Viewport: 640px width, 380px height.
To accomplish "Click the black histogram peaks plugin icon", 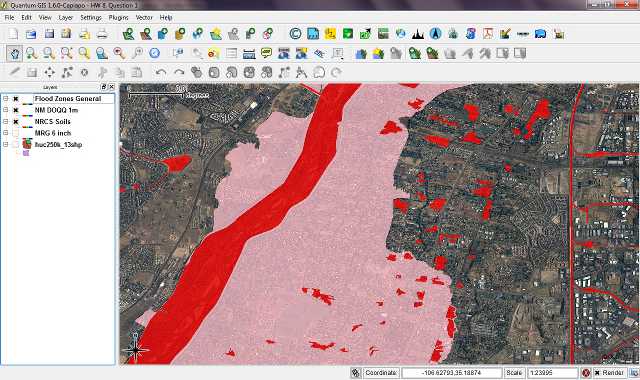I will click(x=418, y=34).
